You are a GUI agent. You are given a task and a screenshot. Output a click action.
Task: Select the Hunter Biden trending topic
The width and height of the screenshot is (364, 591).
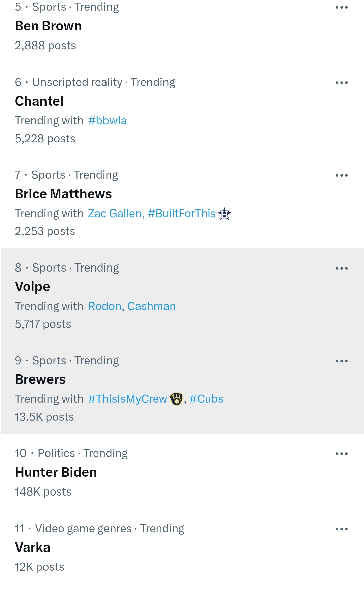pyautogui.click(x=182, y=472)
